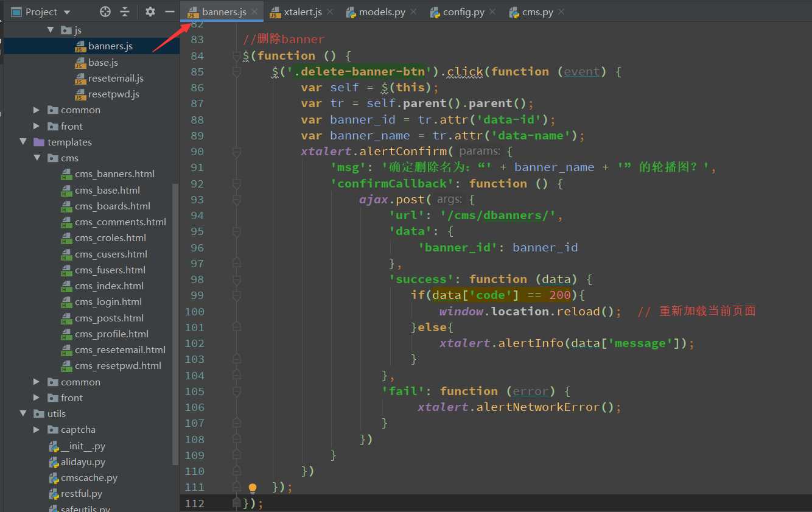
Task: Switch to the cms.py tab
Action: pyautogui.click(x=537, y=12)
